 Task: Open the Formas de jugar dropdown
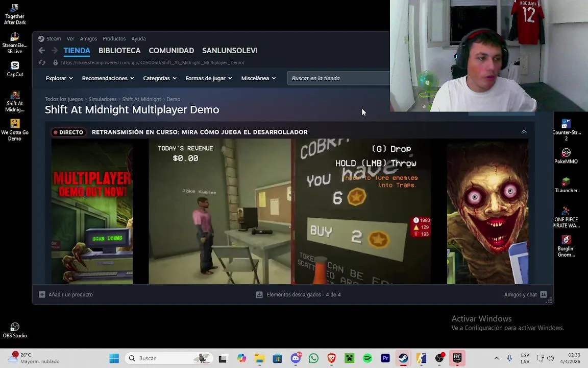[209, 78]
